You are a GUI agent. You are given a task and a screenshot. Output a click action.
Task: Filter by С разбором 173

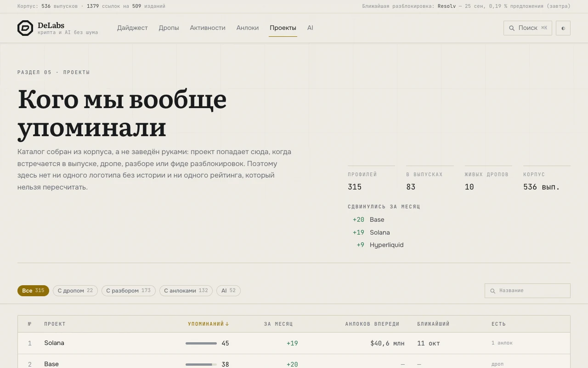[129, 291]
